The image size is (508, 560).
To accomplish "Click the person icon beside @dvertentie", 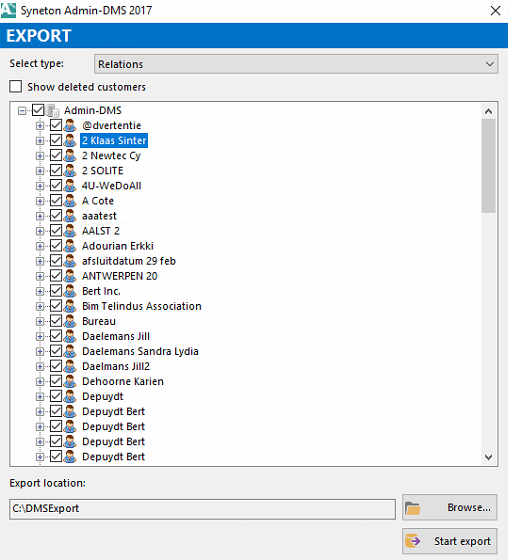I will 70,125.
